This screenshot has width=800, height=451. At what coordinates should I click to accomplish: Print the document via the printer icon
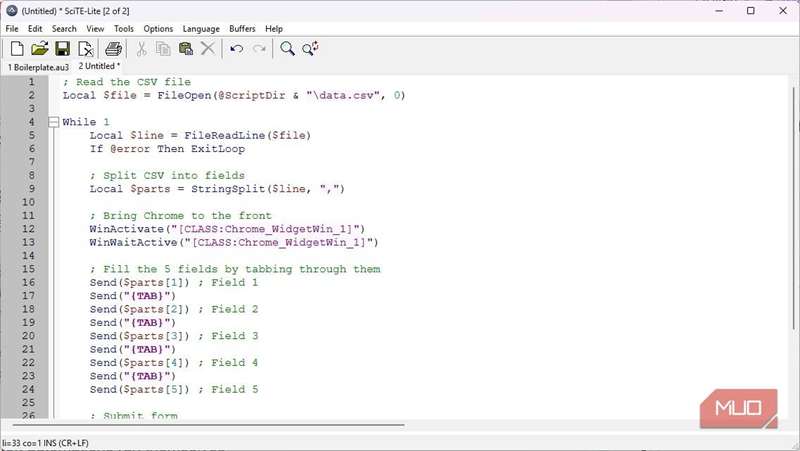(x=113, y=48)
